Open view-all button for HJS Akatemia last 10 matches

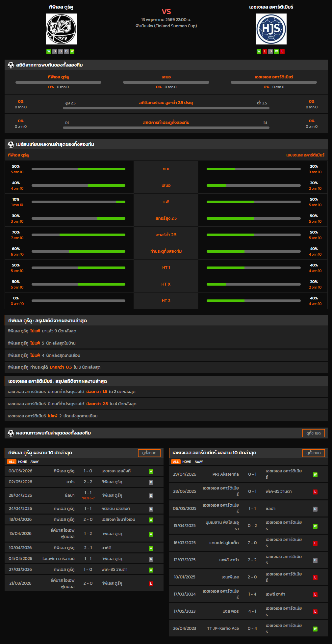[313, 453]
